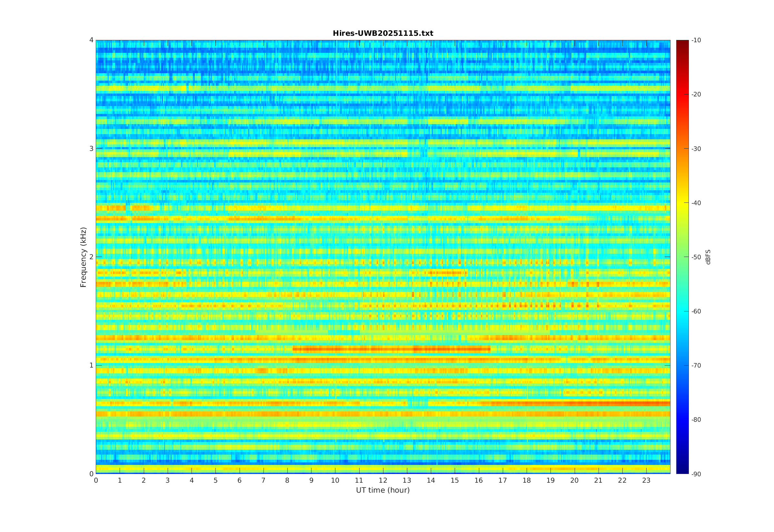The image size is (774, 532).
Task: Pick the dark red top of the colorbar
Action: [682, 43]
